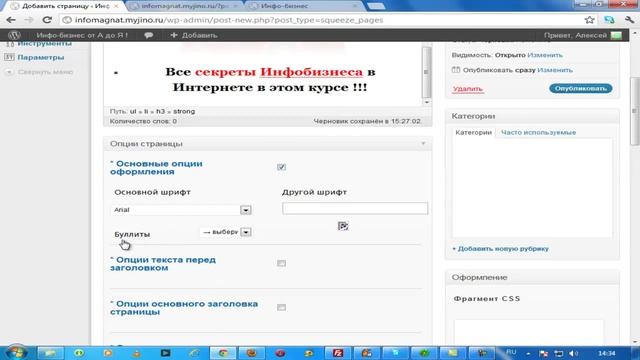The height and width of the screenshot is (360, 640).
Task: Click volume speaker icon in tray
Action: click(x=573, y=353)
